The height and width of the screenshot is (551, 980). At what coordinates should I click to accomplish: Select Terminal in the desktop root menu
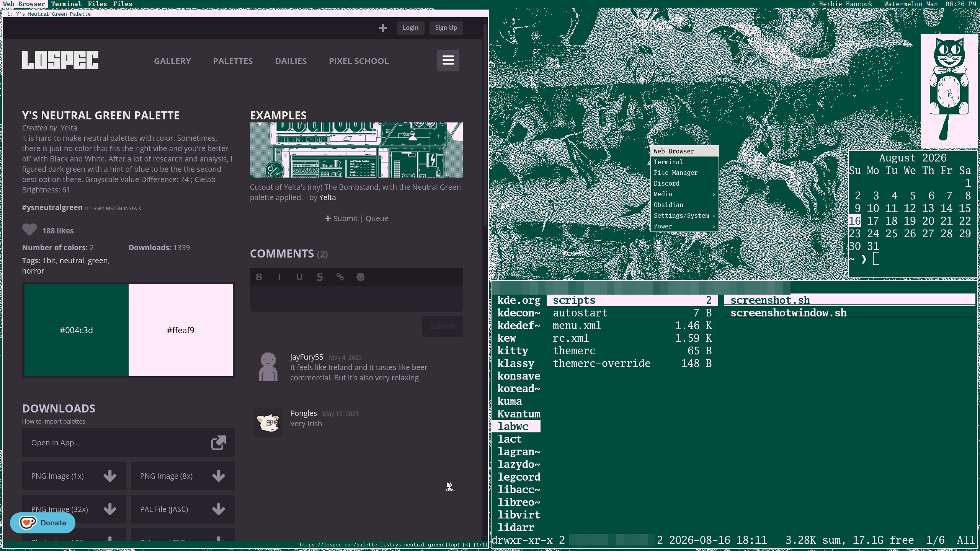tap(684, 162)
